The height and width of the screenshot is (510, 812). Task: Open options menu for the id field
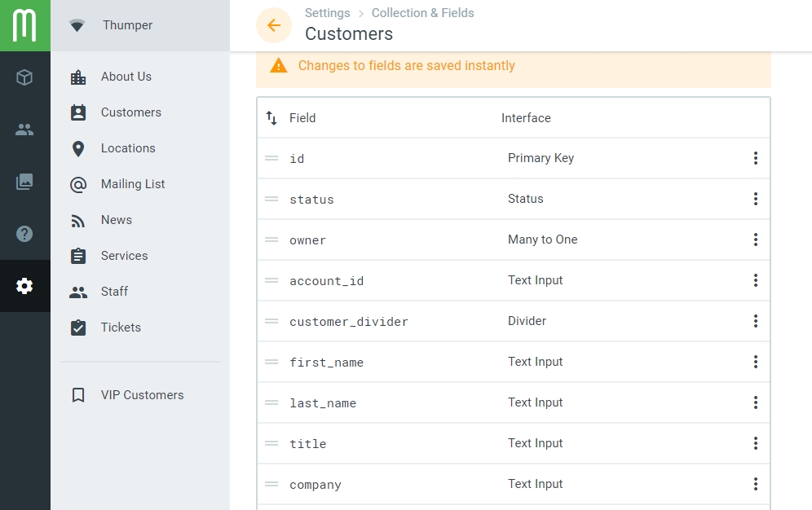tap(756, 158)
